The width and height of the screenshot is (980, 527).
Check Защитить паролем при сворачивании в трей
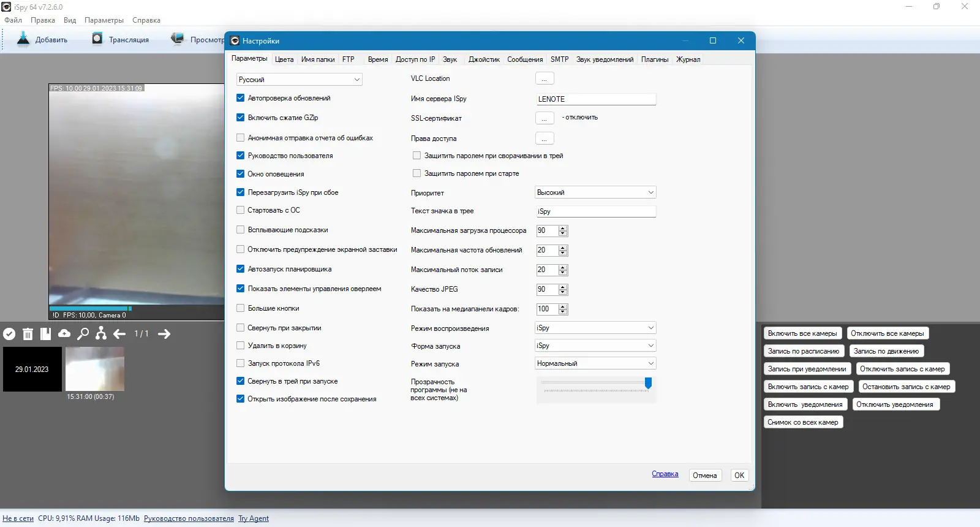[417, 156]
